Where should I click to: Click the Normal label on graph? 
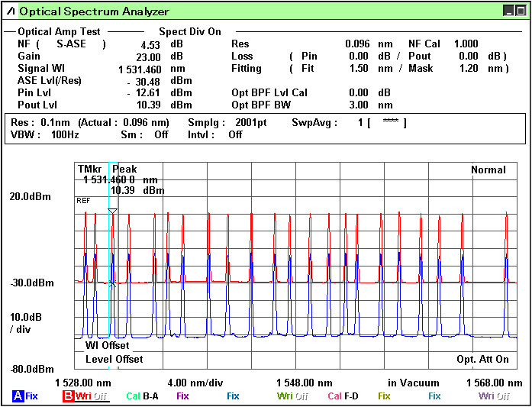[488, 170]
